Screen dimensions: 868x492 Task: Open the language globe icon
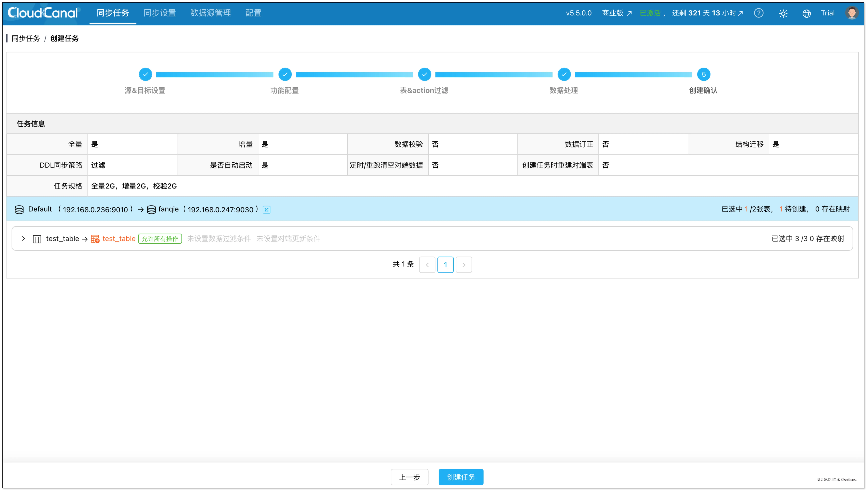[x=806, y=14]
